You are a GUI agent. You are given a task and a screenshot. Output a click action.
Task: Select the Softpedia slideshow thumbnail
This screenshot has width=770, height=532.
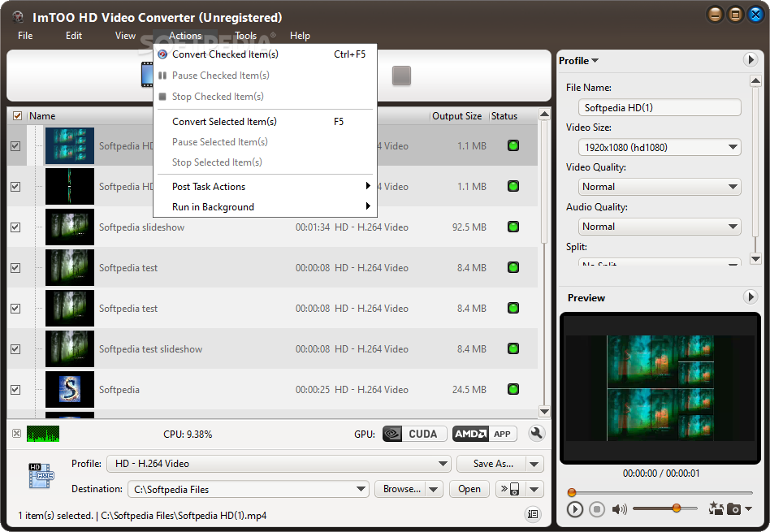[70, 227]
